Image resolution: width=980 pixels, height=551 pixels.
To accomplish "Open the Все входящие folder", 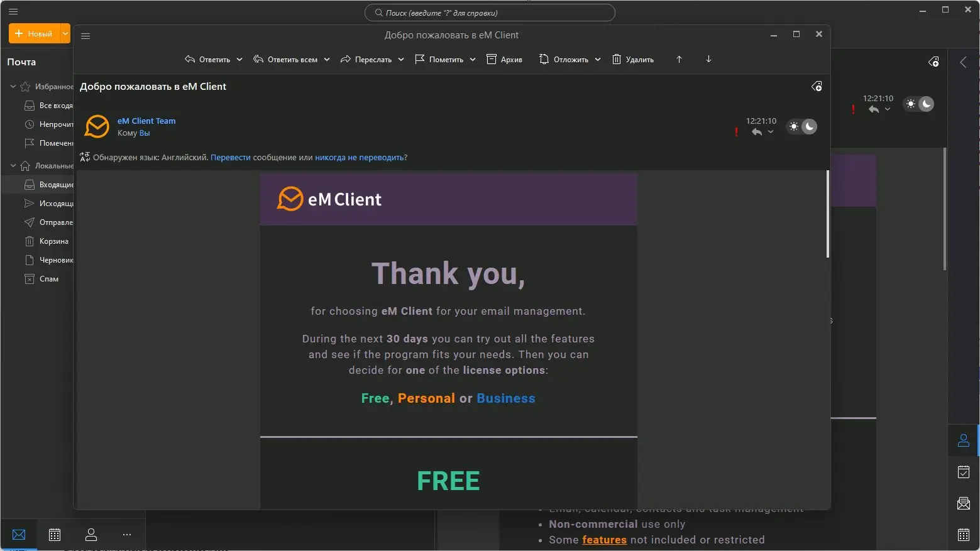I will click(48, 106).
